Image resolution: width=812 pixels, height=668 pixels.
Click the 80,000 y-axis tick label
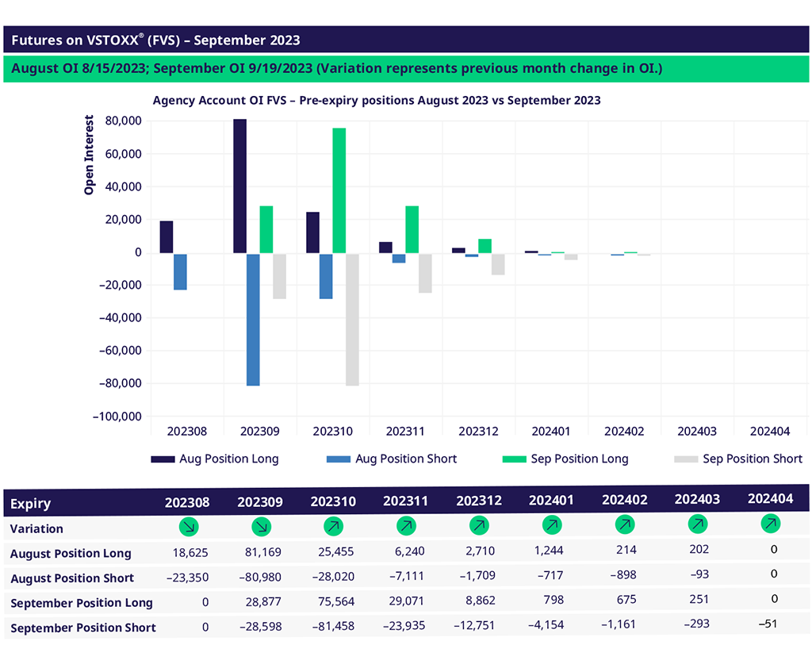click(x=123, y=121)
